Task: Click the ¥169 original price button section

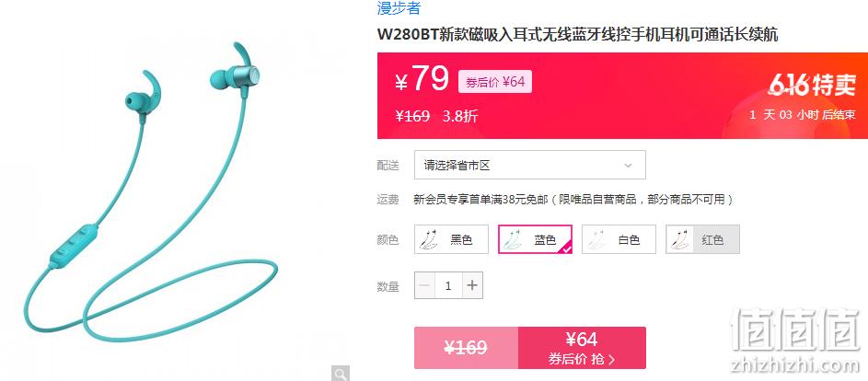Action: tap(466, 348)
